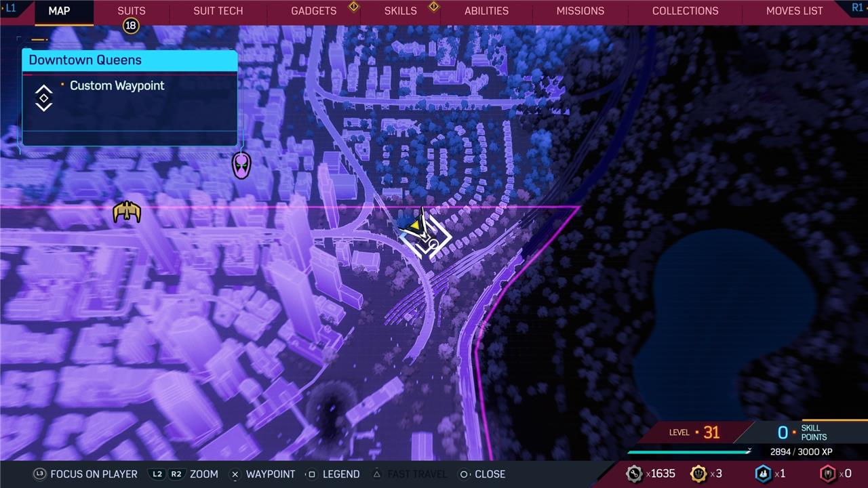The height and width of the screenshot is (488, 868).
Task: Open the Moves List tab
Action: click(794, 11)
